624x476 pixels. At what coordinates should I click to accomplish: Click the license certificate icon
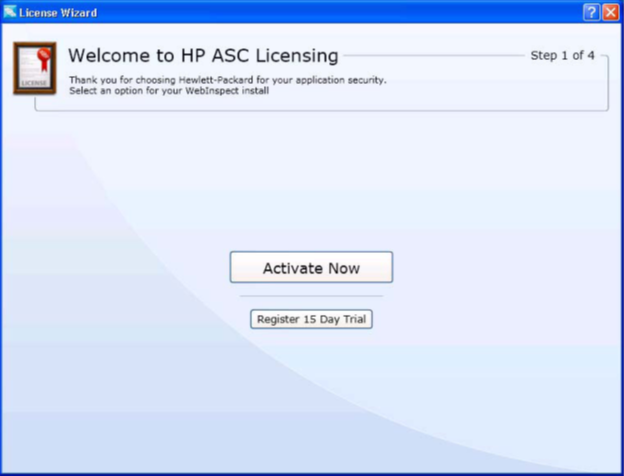[x=34, y=68]
